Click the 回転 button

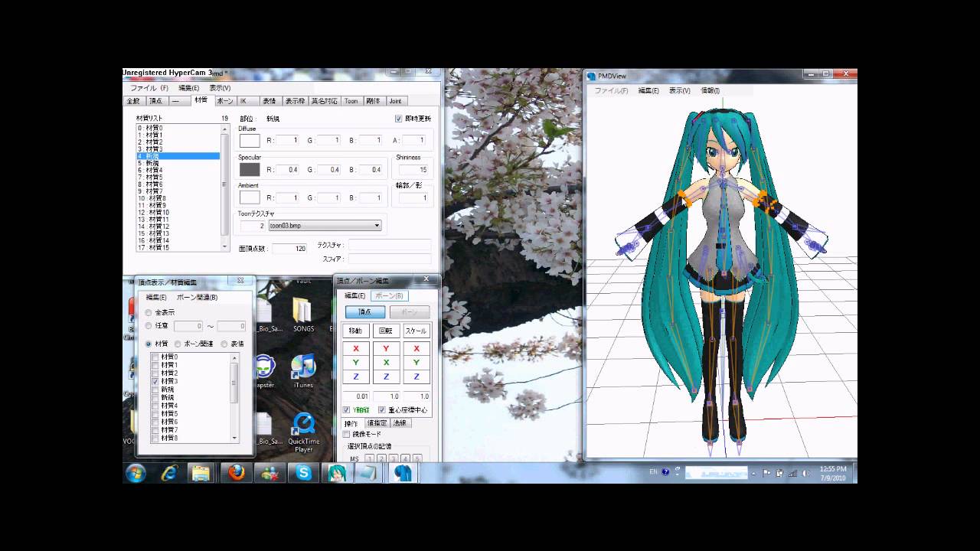(386, 331)
